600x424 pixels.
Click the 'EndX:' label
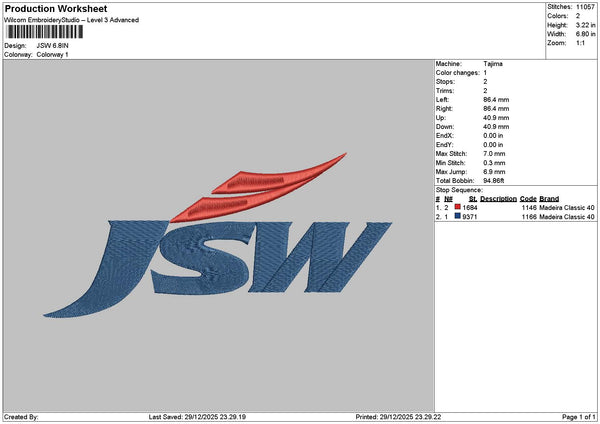(445, 135)
